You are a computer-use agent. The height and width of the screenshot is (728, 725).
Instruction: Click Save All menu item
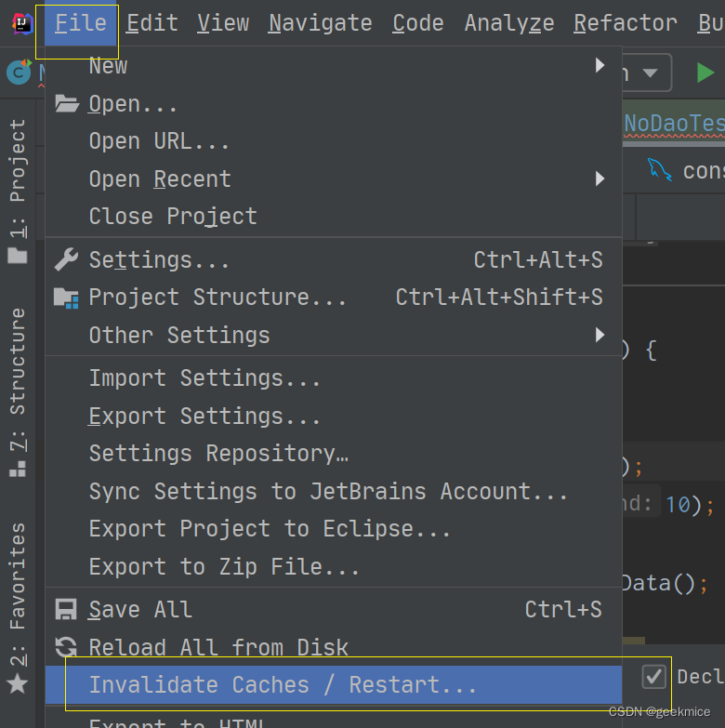tap(334, 609)
